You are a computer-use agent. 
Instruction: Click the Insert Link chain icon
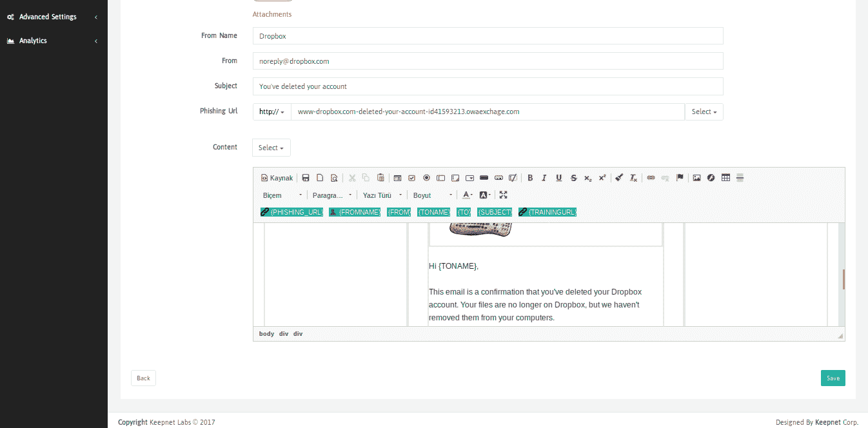(x=651, y=178)
